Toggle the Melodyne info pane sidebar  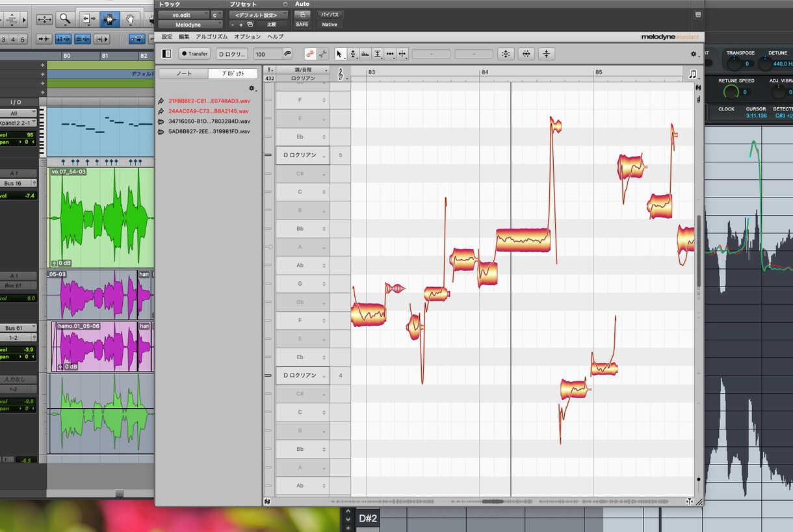click(167, 54)
